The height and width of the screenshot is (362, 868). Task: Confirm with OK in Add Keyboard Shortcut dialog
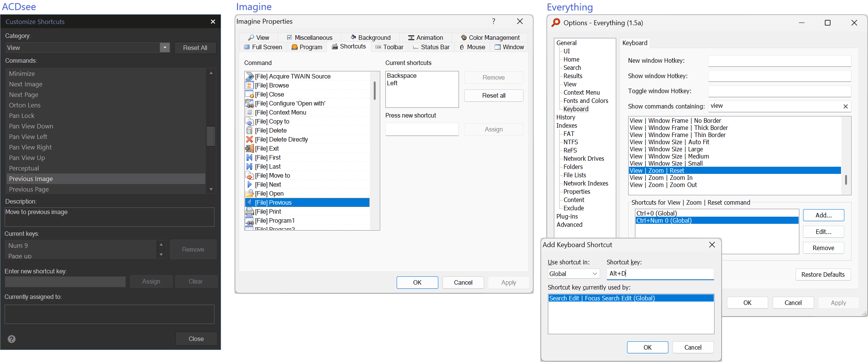pyautogui.click(x=648, y=347)
